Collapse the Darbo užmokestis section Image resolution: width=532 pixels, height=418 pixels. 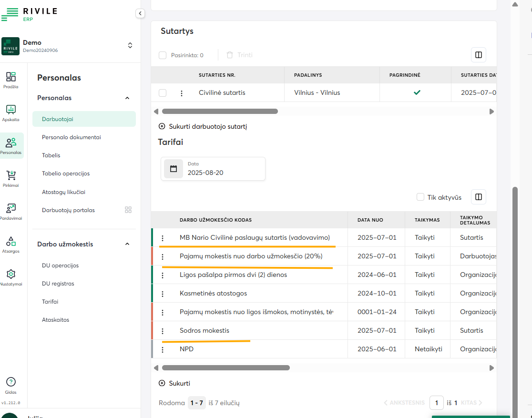click(x=127, y=245)
